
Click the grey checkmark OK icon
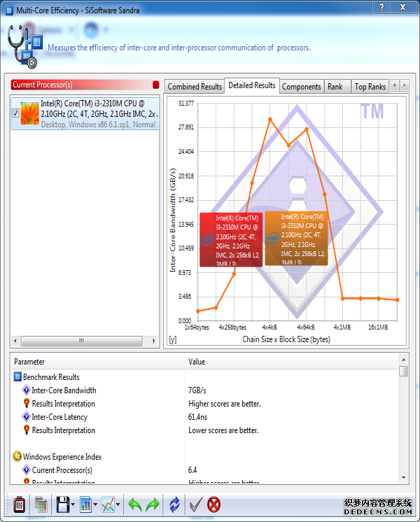coord(196,505)
